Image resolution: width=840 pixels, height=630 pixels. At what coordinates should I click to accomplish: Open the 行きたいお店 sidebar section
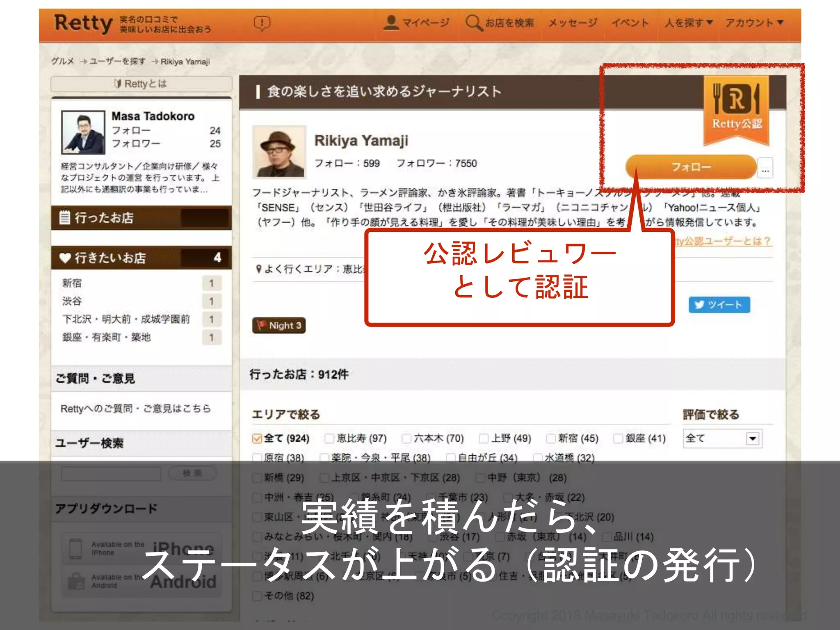141,258
